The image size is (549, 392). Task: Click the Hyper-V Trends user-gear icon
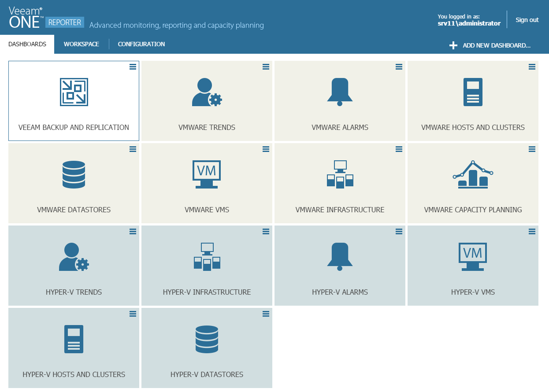pos(74,257)
